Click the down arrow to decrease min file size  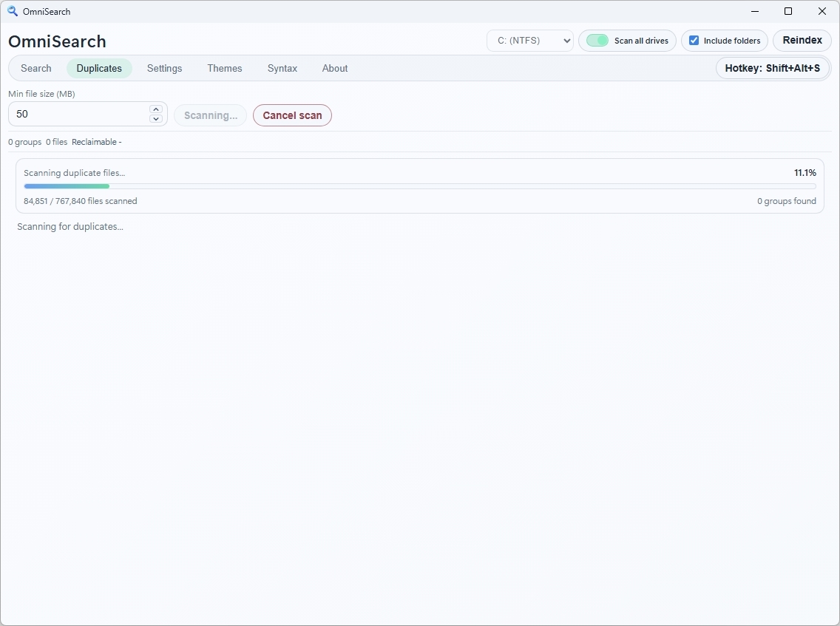pyautogui.click(x=156, y=118)
